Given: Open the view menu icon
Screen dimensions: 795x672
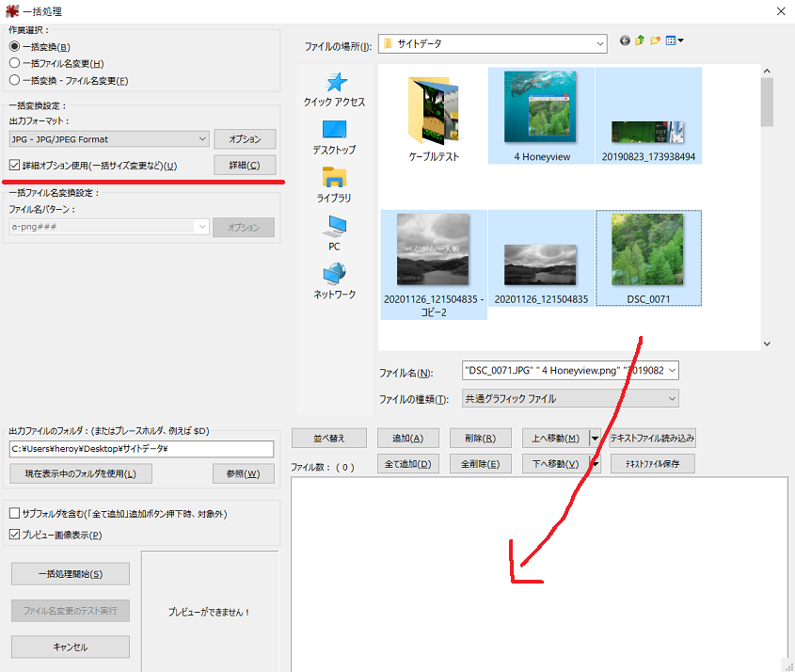Looking at the screenshot, I should (675, 40).
